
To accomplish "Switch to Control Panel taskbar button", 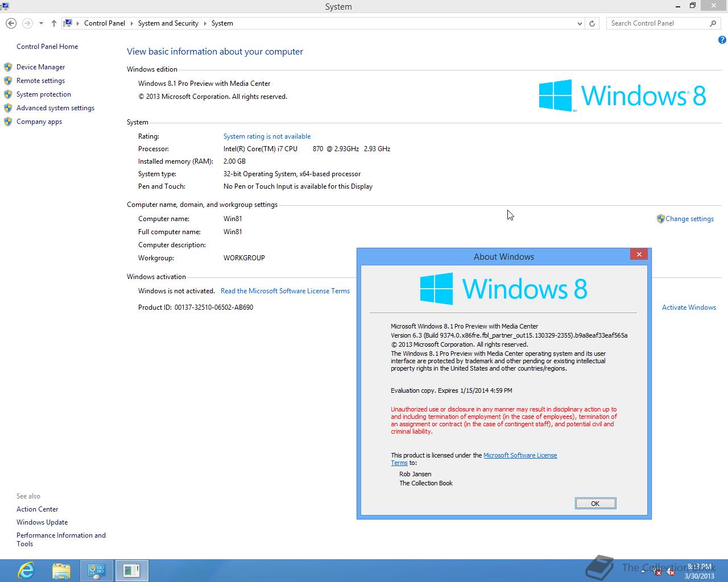I will [96, 570].
